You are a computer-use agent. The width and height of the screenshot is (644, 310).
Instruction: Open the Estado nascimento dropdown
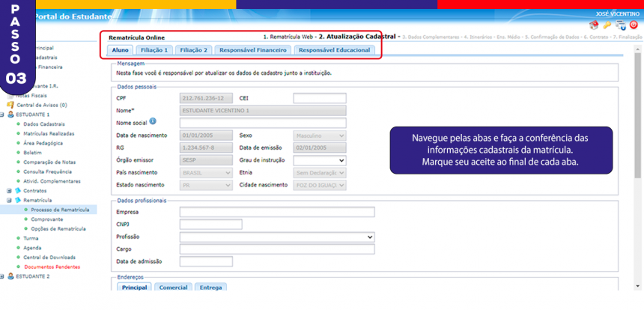pos(206,185)
